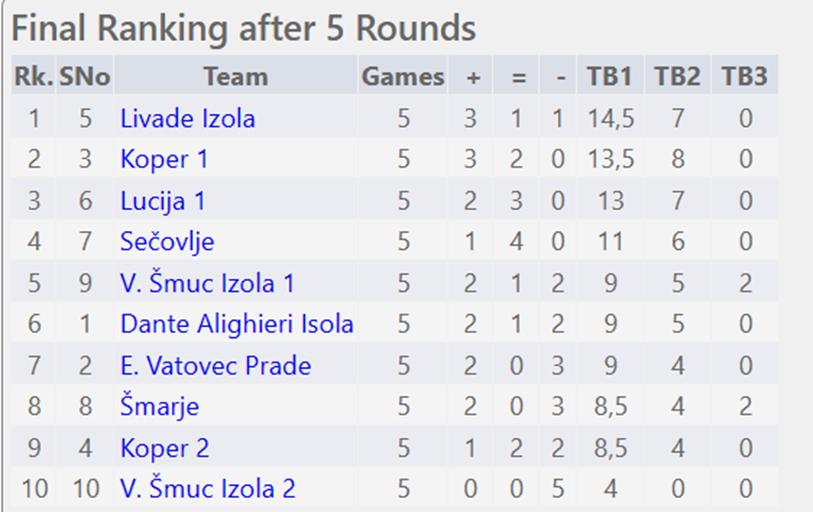Open Lucija 1 team details
813x512 pixels.
pos(162,201)
